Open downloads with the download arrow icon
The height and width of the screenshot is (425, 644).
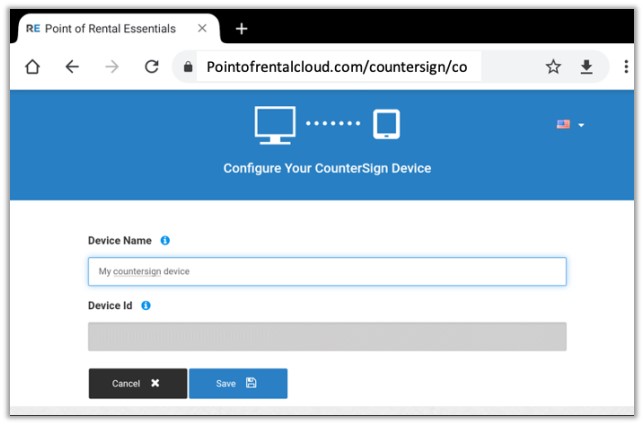point(587,67)
